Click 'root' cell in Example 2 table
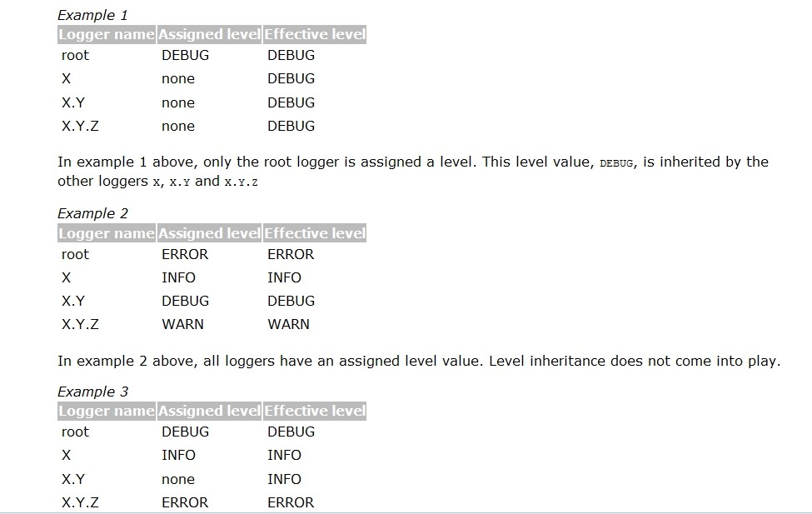 click(75, 254)
